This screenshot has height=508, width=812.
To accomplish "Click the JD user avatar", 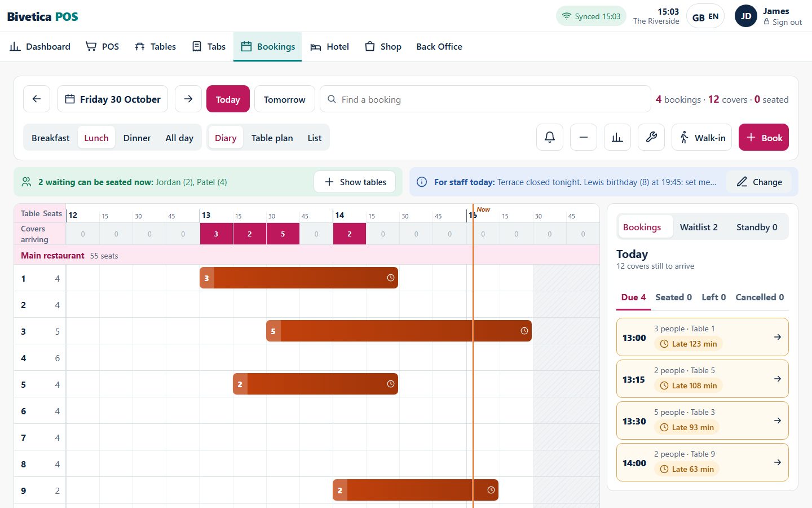I will tap(746, 16).
